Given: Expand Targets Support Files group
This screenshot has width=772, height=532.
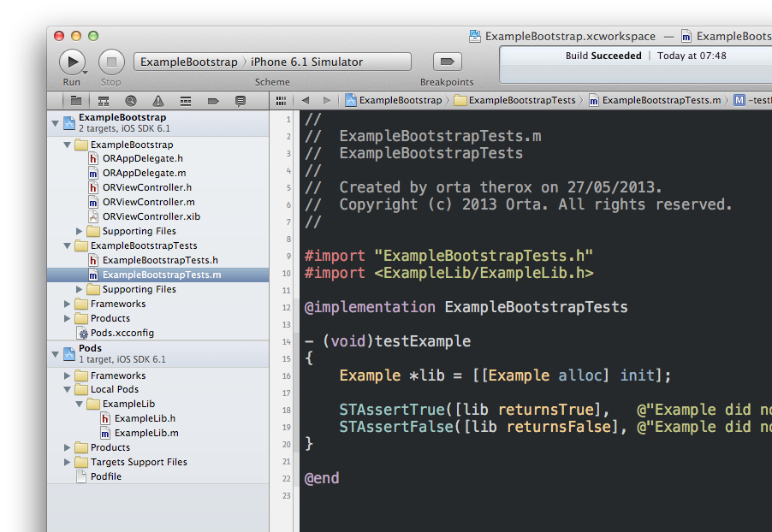Looking at the screenshot, I should click(67, 462).
